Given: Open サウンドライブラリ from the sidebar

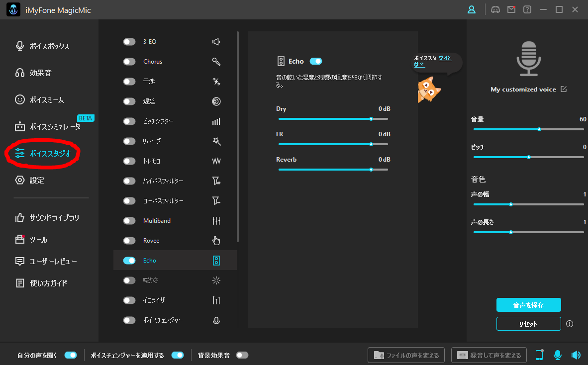Looking at the screenshot, I should 54,217.
